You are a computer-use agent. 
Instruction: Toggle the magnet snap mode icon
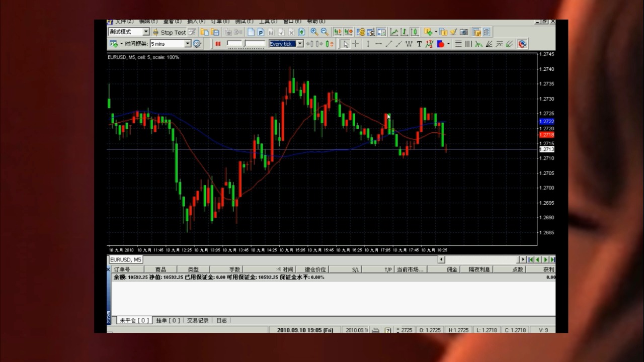pyautogui.click(x=522, y=44)
